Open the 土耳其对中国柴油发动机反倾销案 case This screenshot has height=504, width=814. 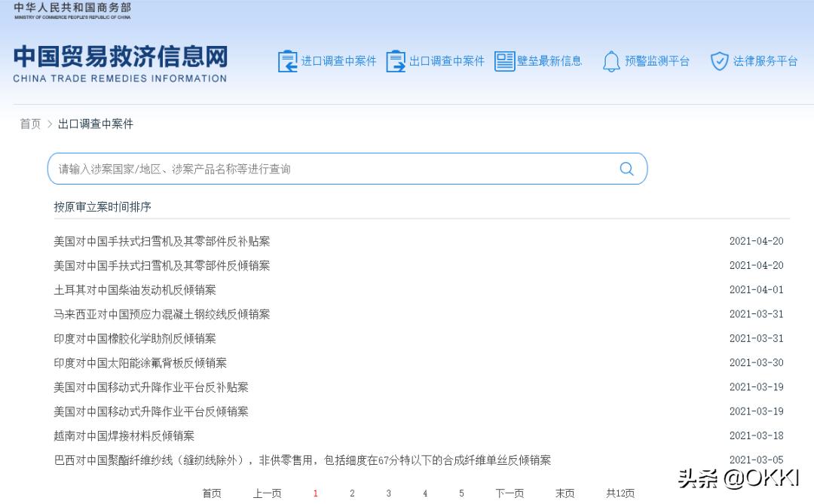click(134, 289)
